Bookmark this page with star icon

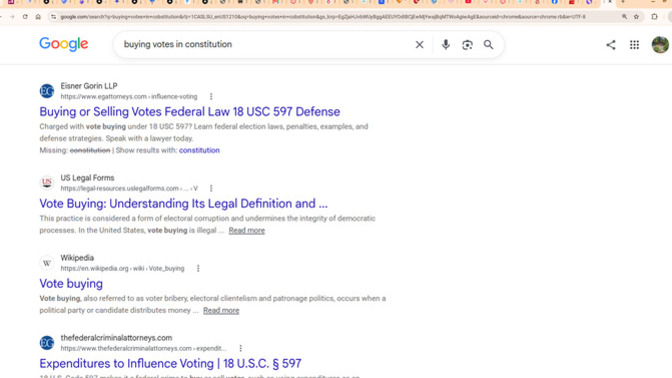coord(636,17)
